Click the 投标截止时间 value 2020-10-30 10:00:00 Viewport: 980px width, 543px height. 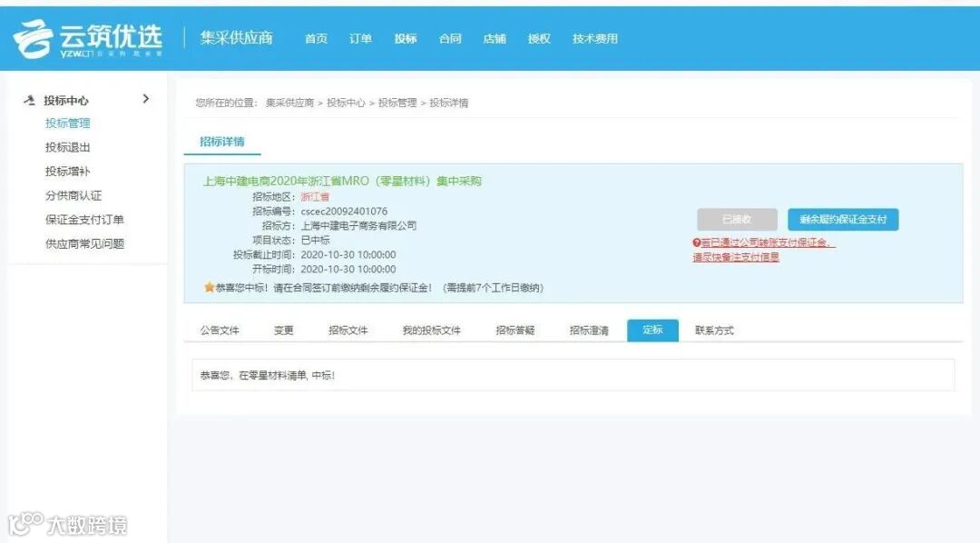(348, 254)
